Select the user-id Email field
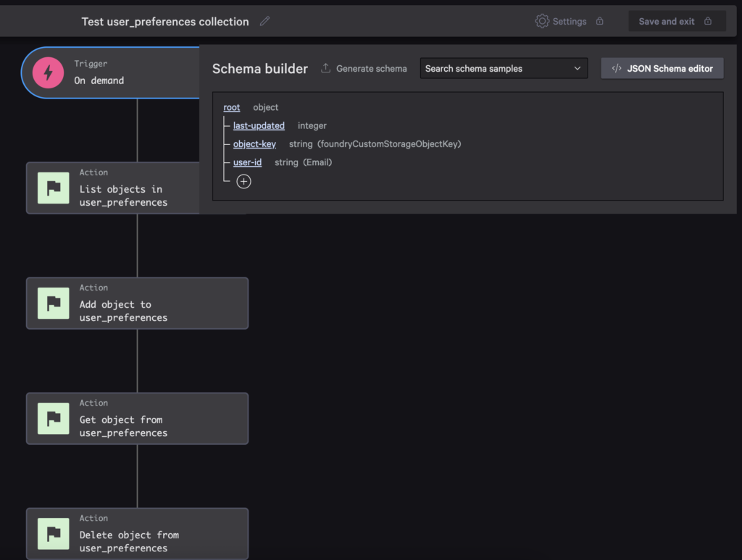The width and height of the screenshot is (742, 560). click(x=246, y=162)
